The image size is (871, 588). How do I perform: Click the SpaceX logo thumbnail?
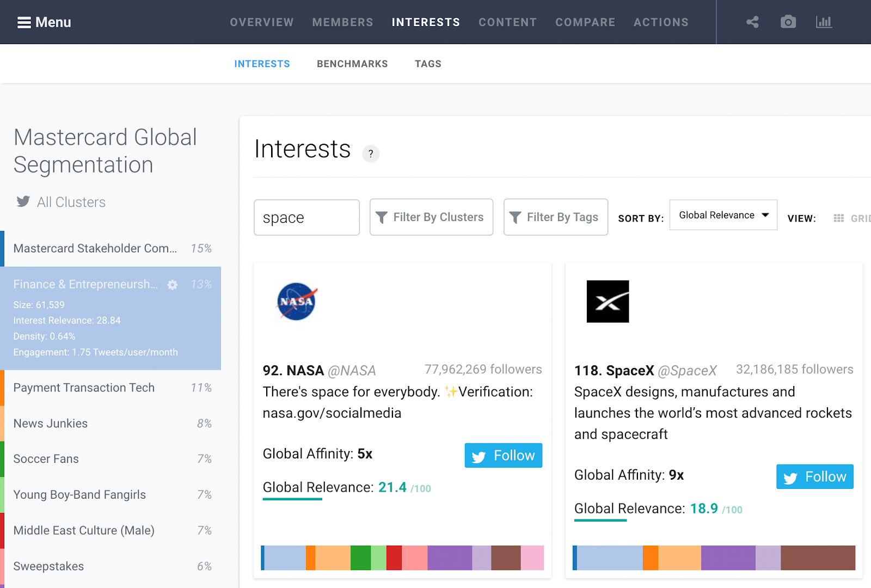608,301
